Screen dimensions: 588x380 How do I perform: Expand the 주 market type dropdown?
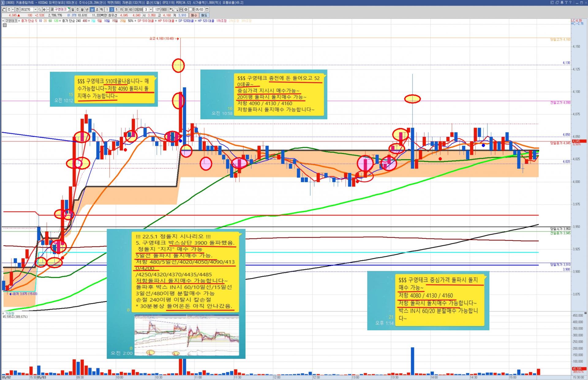pyautogui.click(x=13, y=9)
